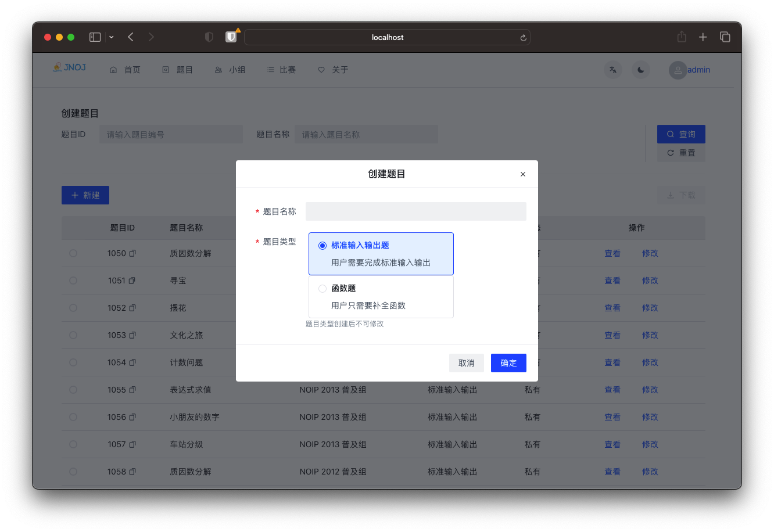Open the sidebar dropdown chevron
Screen dimensions: 774x532
pos(111,37)
